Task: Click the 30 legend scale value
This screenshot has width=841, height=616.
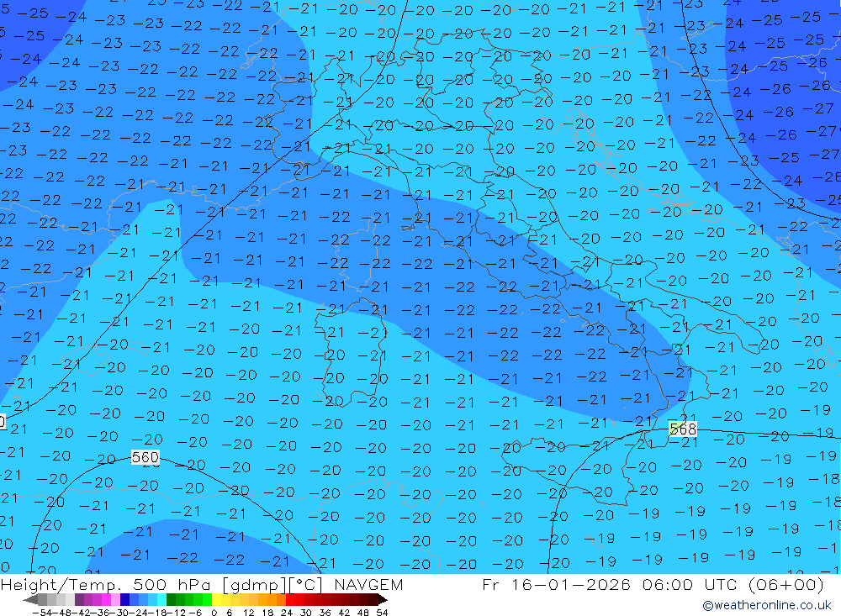Action: pyautogui.click(x=306, y=613)
